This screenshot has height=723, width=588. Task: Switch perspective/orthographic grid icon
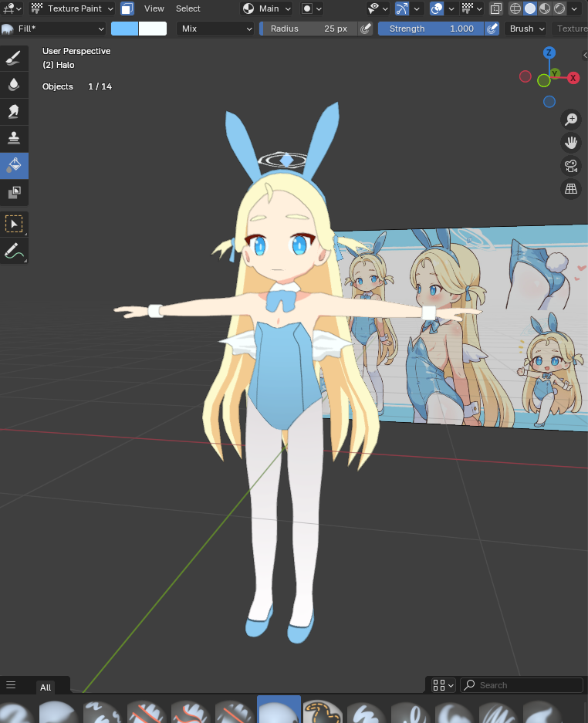[571, 189]
